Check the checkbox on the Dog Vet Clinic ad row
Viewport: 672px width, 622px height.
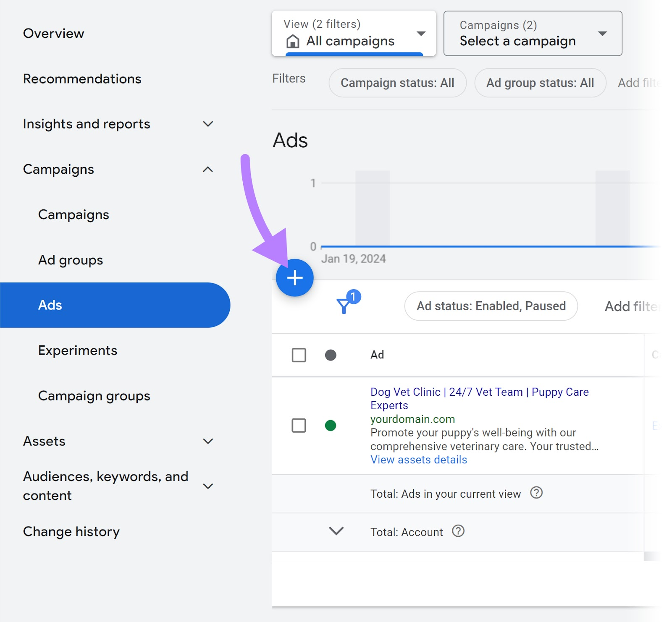tap(299, 425)
